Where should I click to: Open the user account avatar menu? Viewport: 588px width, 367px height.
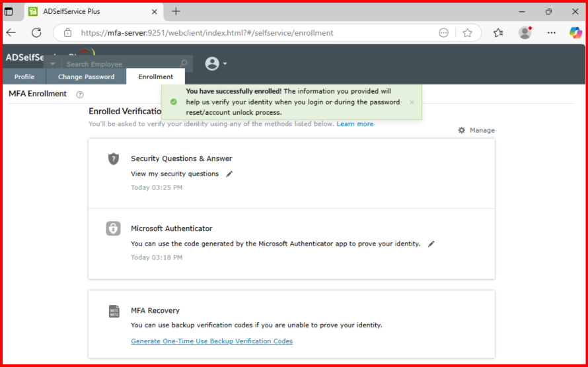pyautogui.click(x=215, y=63)
